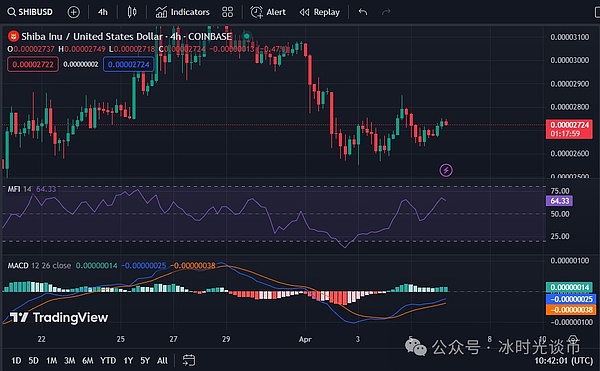Open go-to-date calendar icon

(189, 360)
